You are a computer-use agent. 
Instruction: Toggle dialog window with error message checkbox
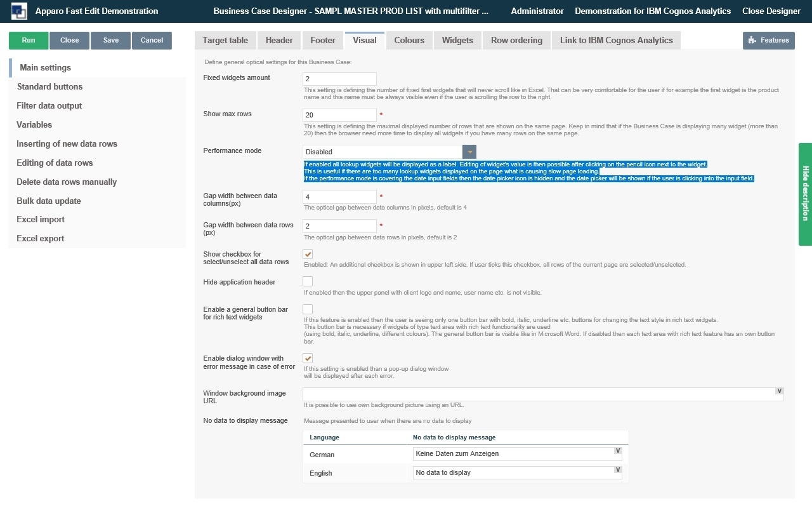(308, 358)
